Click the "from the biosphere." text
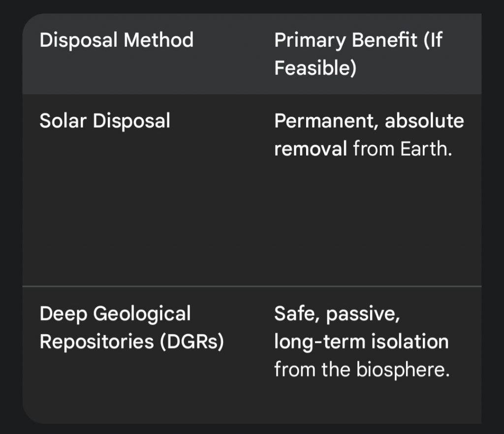This screenshot has height=434, width=504. pos(362,370)
